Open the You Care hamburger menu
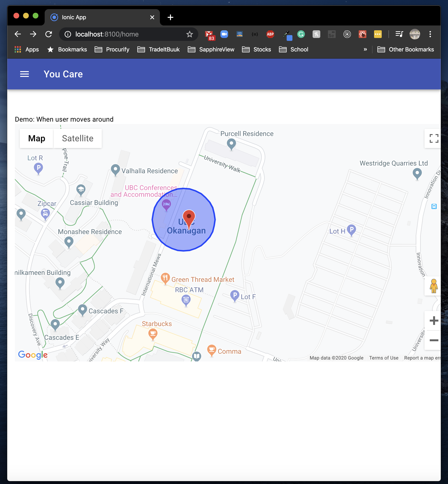The image size is (448, 484). (24, 74)
